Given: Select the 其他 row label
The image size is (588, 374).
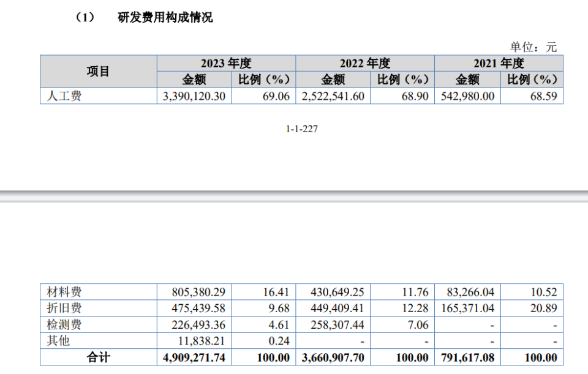Looking at the screenshot, I should tap(58, 341).
